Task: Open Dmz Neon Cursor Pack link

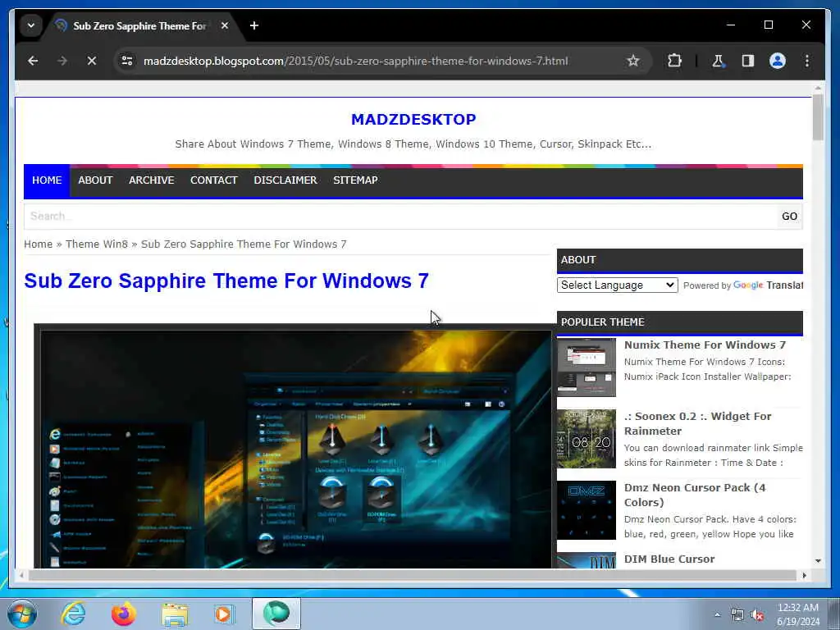Action: point(695,495)
